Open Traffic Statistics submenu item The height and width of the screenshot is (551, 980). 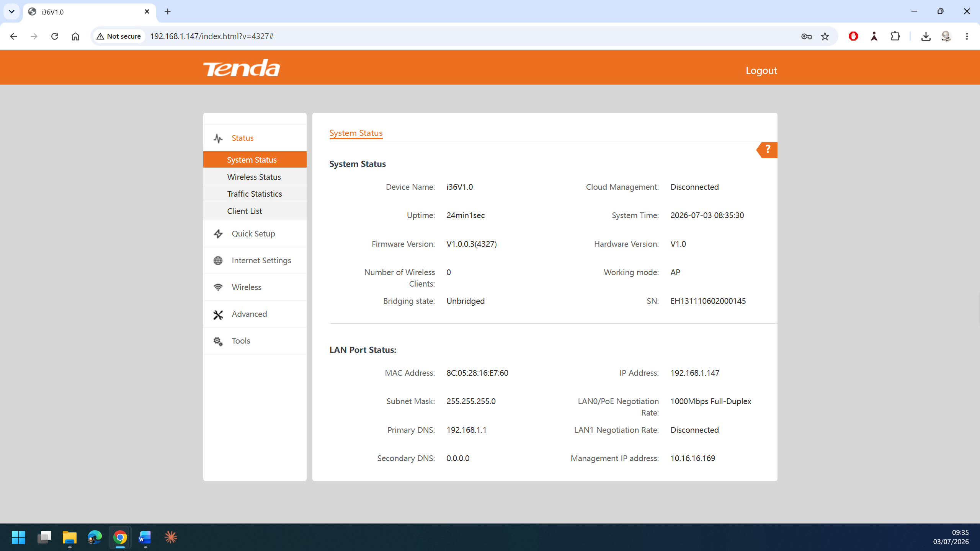[255, 194]
